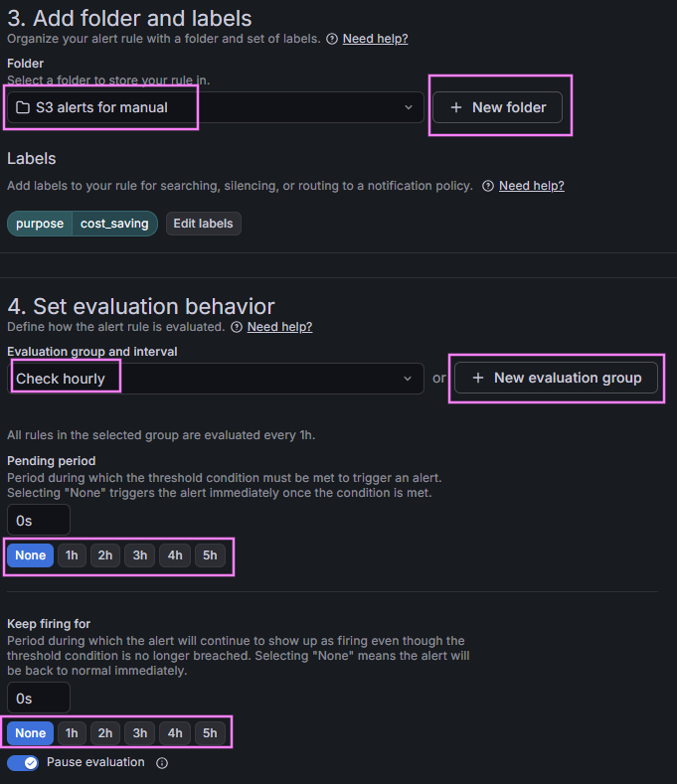Screen dimensions: 677x784
Task: Open Need help link for folder and labels
Action: point(375,39)
